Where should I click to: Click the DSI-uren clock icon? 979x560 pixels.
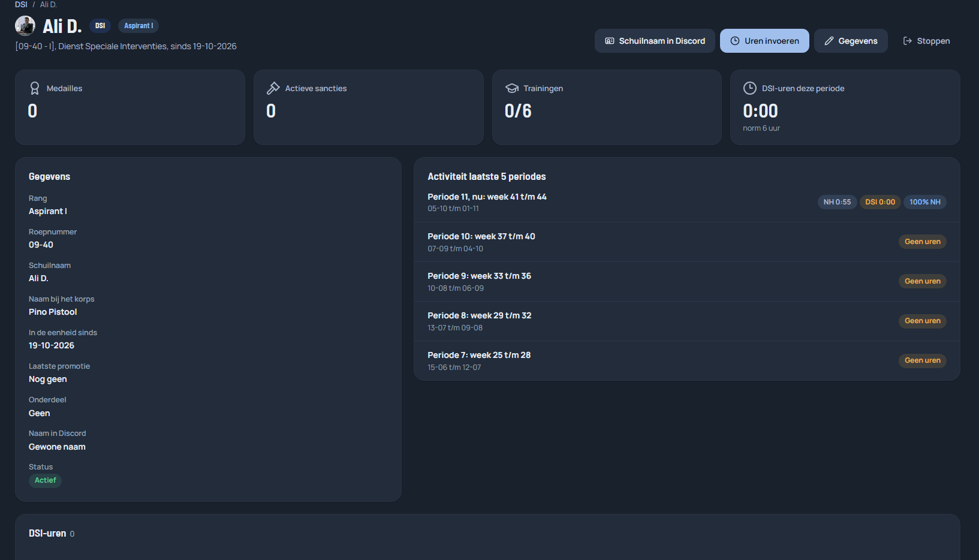click(x=750, y=88)
